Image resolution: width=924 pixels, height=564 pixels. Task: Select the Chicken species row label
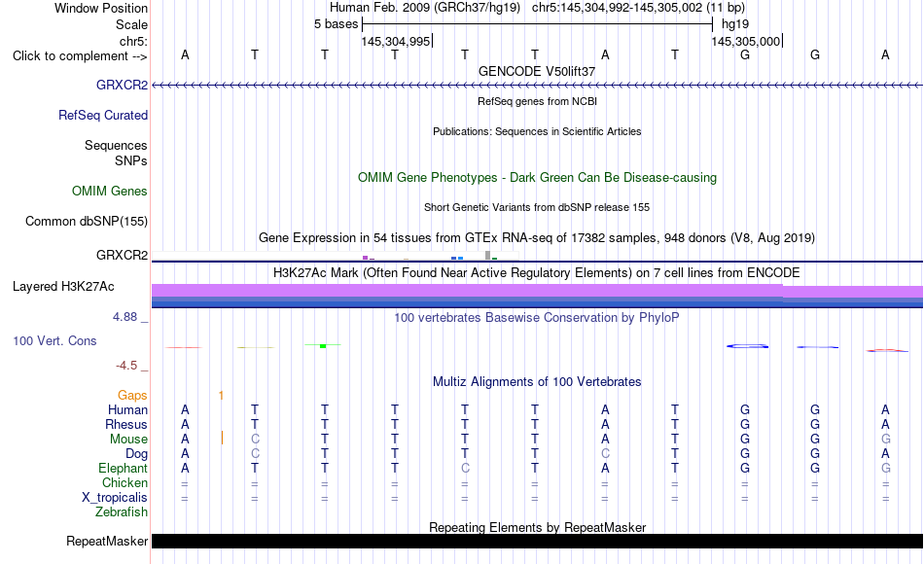pyautogui.click(x=124, y=482)
